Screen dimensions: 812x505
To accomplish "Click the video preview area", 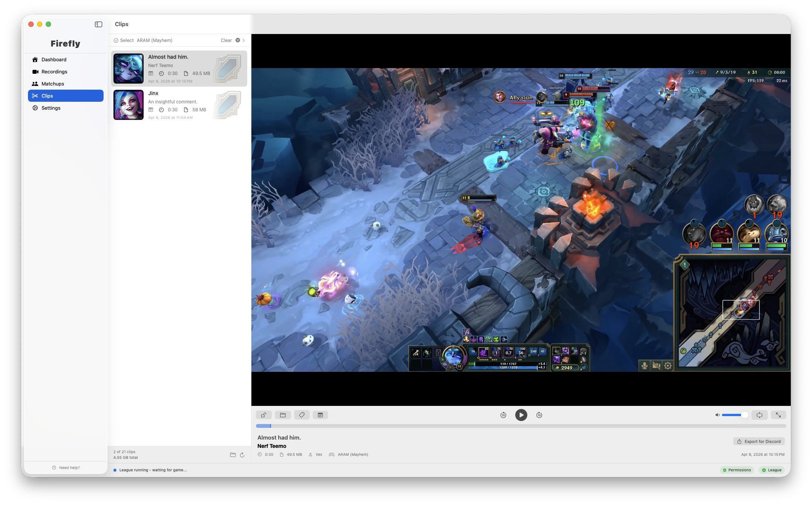I will click(x=521, y=220).
